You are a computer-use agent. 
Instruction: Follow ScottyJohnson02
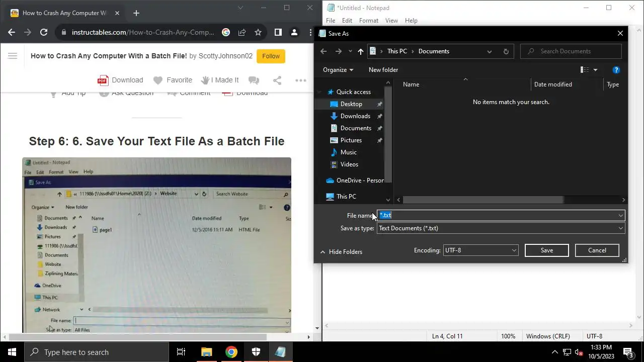[x=271, y=56]
